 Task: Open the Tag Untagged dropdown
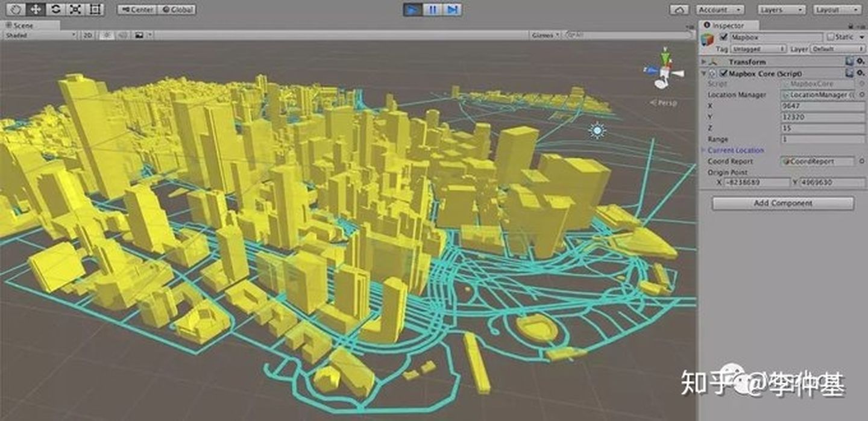tap(758, 49)
